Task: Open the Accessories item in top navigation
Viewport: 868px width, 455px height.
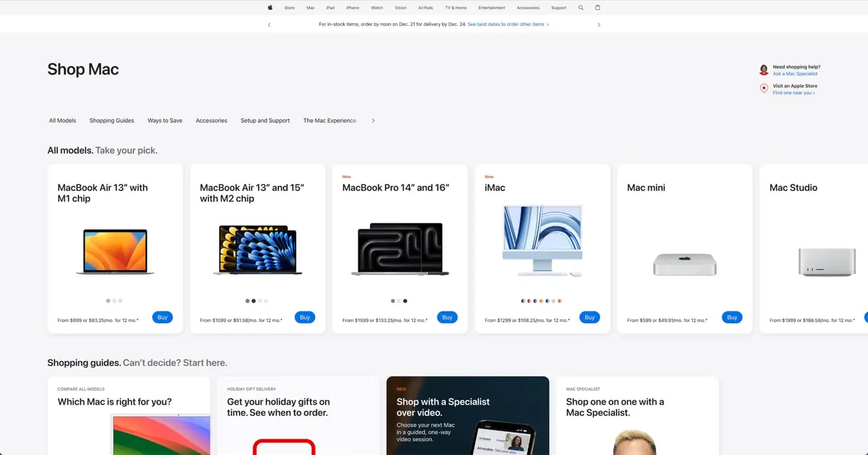Action: tap(528, 8)
